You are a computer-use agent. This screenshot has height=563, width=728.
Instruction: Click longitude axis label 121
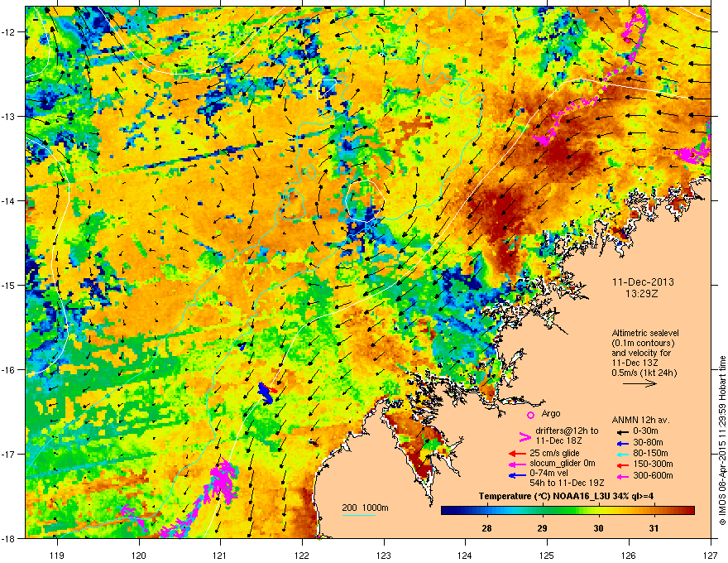pyautogui.click(x=220, y=555)
